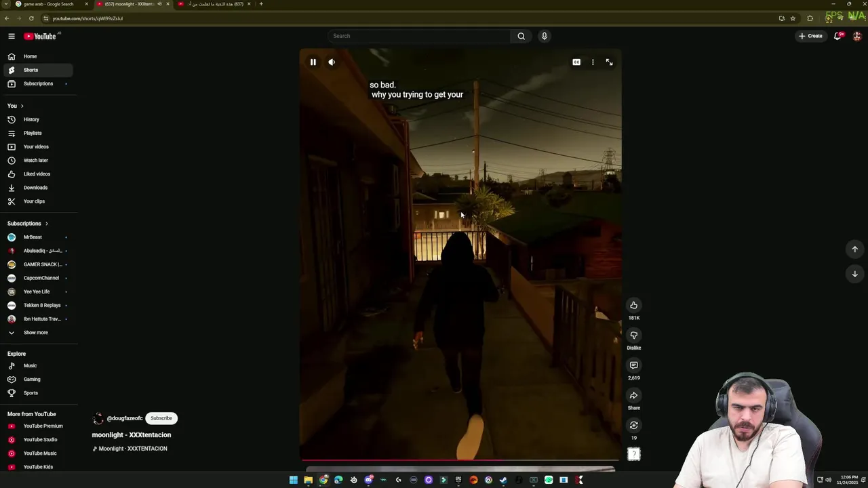Go to the next Short
The image size is (868, 488).
tap(854, 274)
